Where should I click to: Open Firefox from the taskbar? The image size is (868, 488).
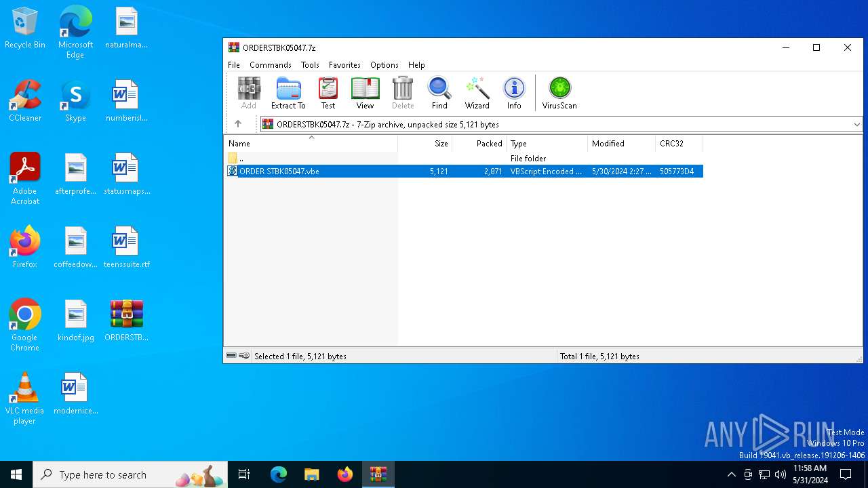coord(345,474)
